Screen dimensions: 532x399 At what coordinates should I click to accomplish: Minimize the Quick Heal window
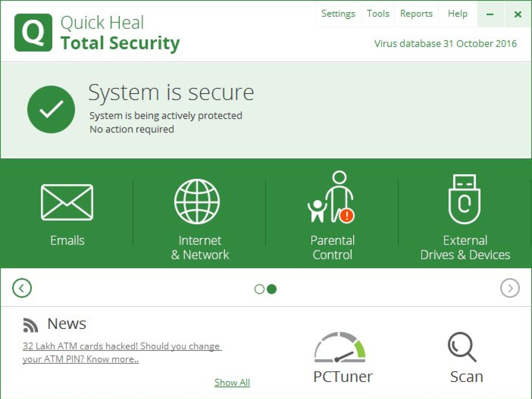pyautogui.click(x=490, y=14)
